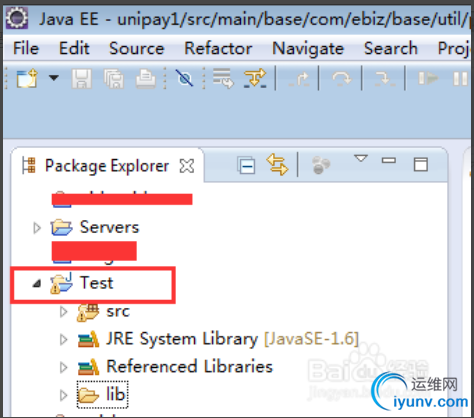Toggle Link with Editor arrows icon
The width and height of the screenshot is (474, 418).
pyautogui.click(x=277, y=164)
